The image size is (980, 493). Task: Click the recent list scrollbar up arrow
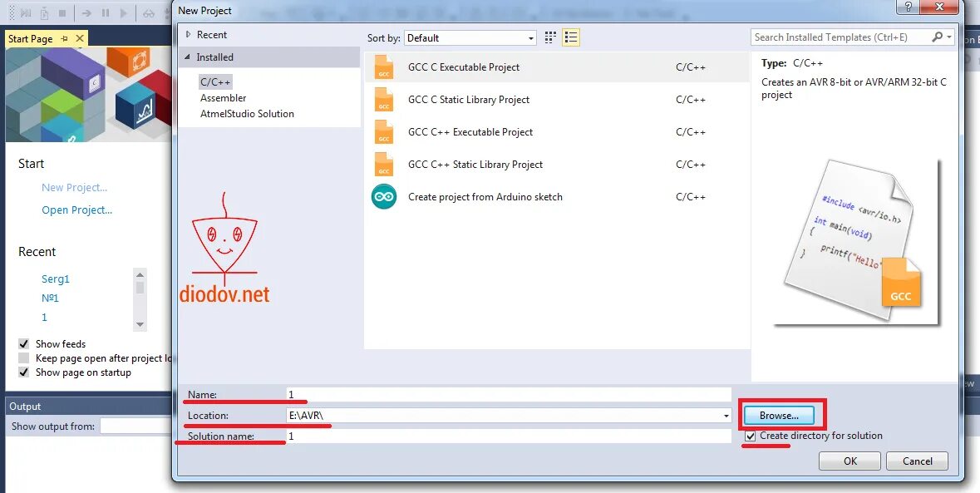tap(140, 274)
